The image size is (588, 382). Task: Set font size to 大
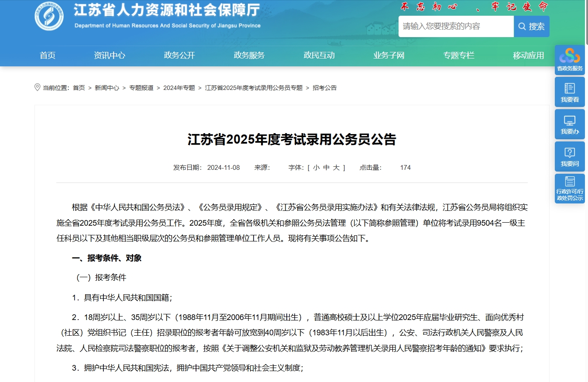tap(336, 168)
